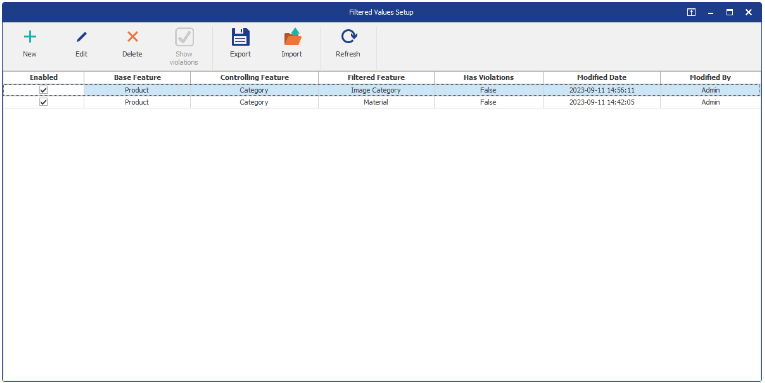The height and width of the screenshot is (383, 765).
Task: Click Product in the Material row
Action: [x=137, y=102]
